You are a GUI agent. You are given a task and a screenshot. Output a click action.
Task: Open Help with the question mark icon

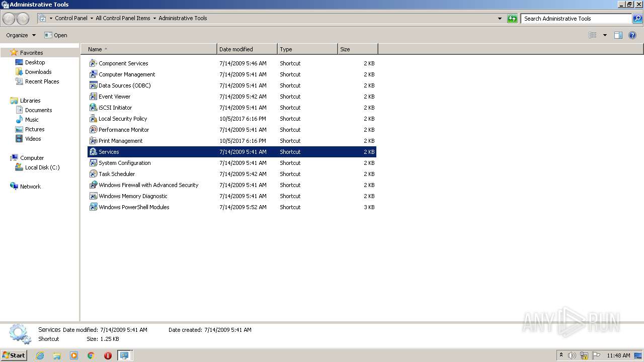[632, 35]
